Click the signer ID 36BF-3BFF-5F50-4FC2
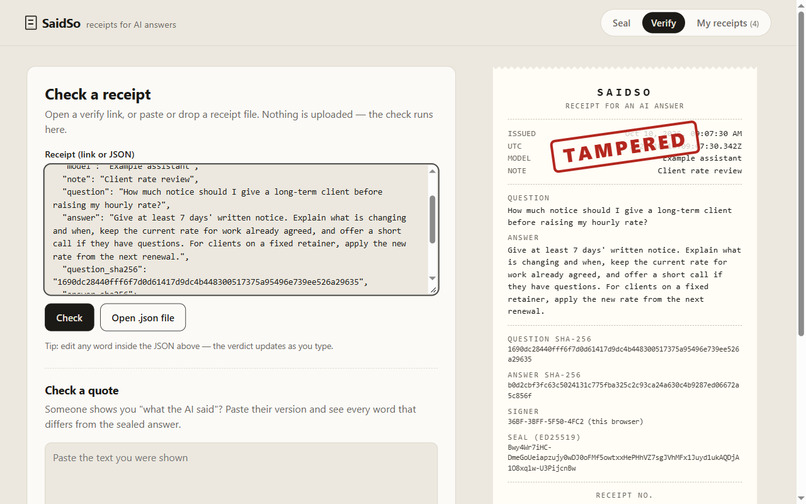The image size is (806, 504). (x=545, y=422)
